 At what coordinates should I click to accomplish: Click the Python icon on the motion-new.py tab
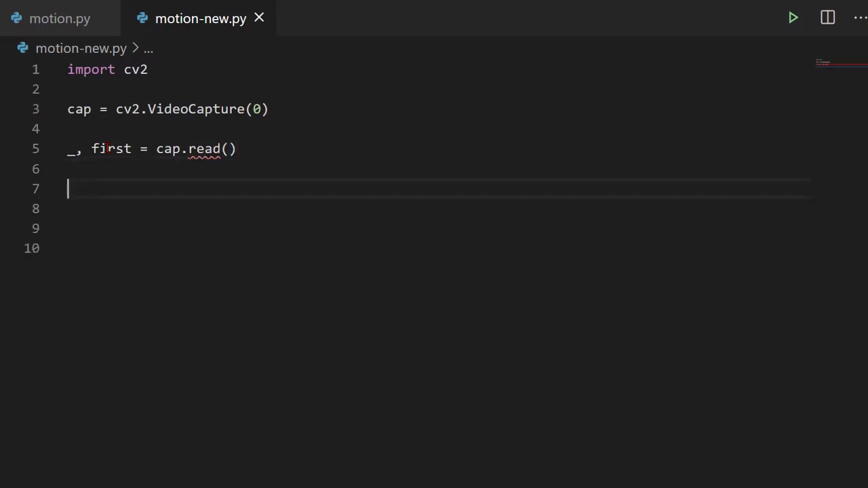click(x=142, y=18)
